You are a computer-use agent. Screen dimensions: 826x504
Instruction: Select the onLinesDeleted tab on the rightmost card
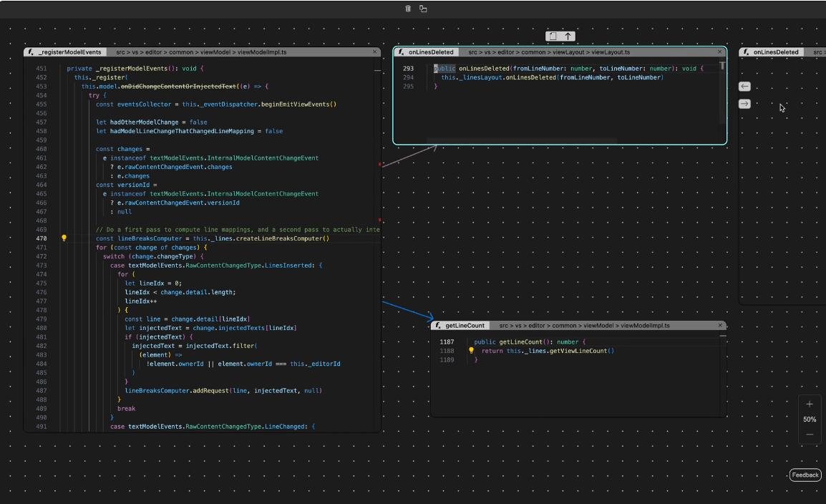pos(772,52)
